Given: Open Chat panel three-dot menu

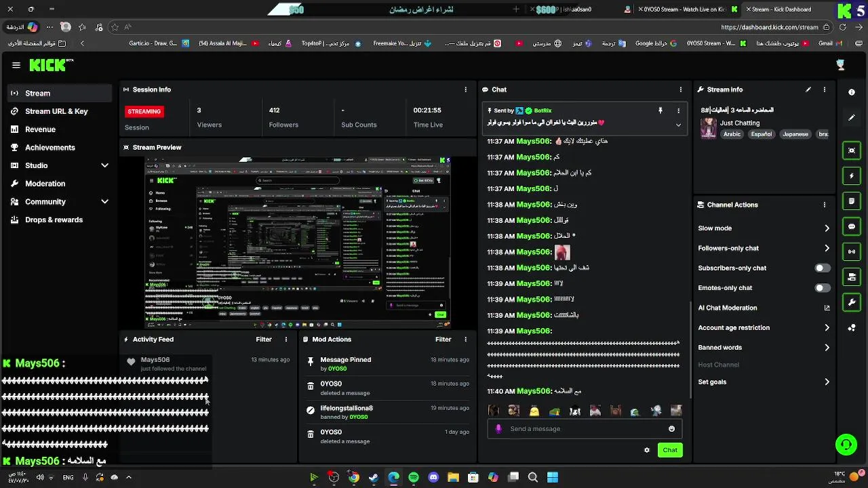Looking at the screenshot, I should [x=681, y=89].
